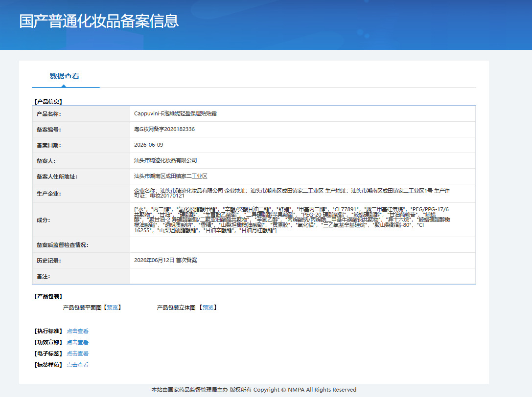Select the ingredients list text

292,220
